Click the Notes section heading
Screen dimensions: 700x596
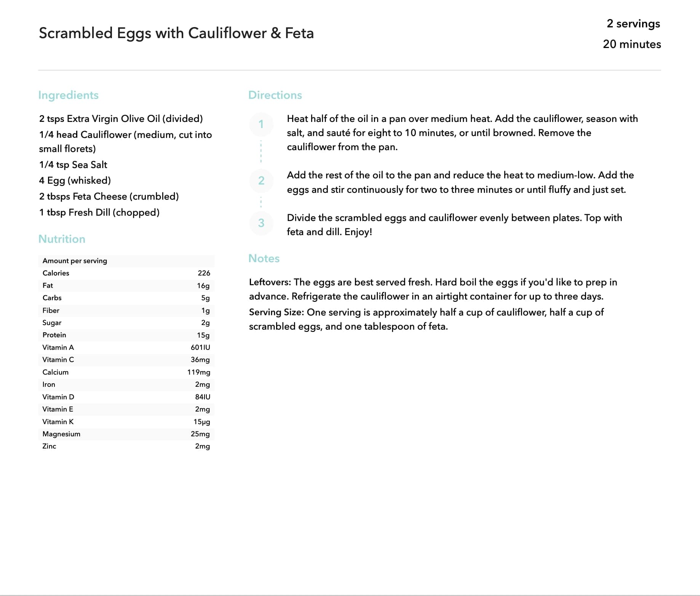point(264,258)
